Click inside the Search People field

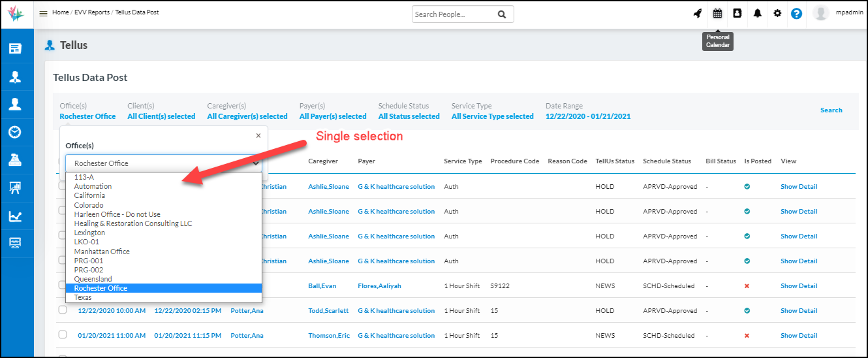(x=454, y=14)
